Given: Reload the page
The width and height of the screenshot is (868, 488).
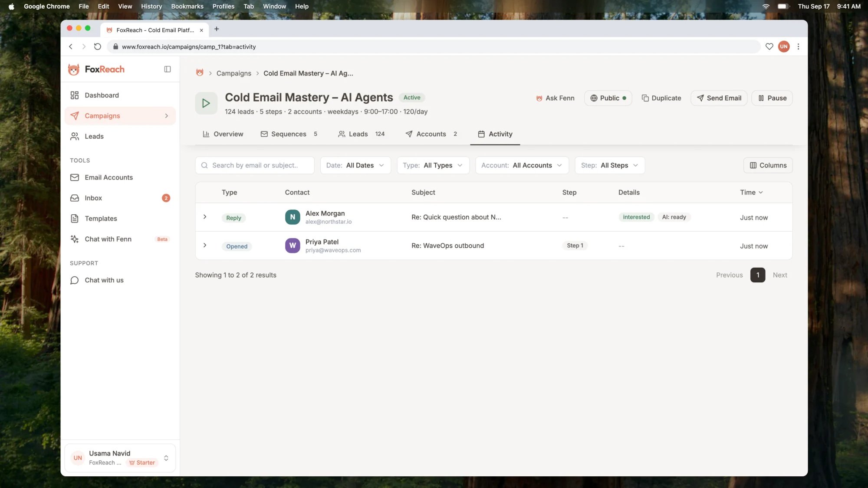Looking at the screenshot, I should point(98,46).
